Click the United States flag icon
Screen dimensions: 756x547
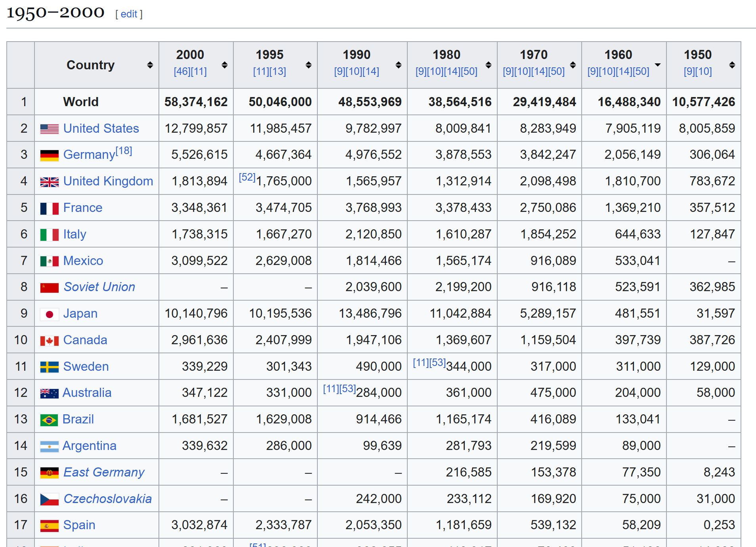(49, 129)
